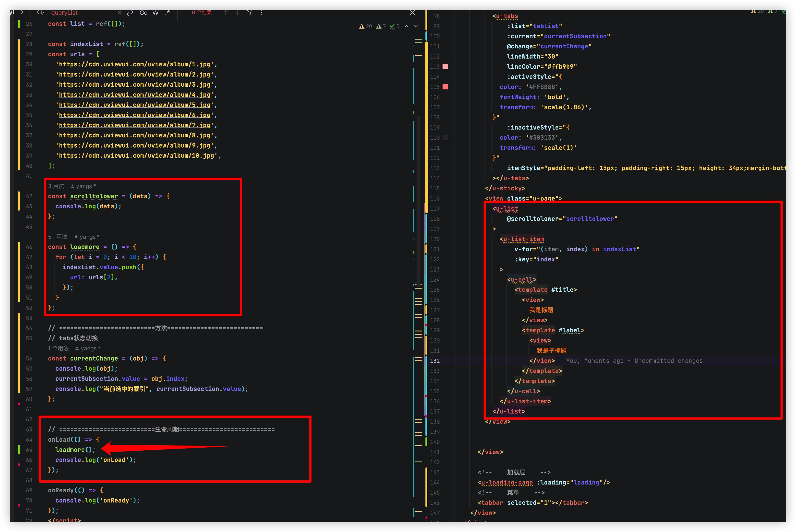Click the #ffb9b9 color swatch in gutter
This screenshot has height=532, width=796.
tap(445, 66)
